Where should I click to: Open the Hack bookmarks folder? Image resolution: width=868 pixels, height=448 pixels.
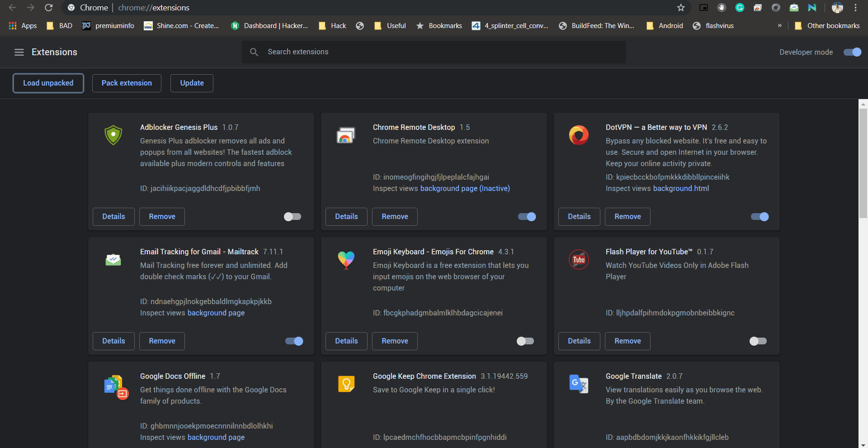click(332, 26)
